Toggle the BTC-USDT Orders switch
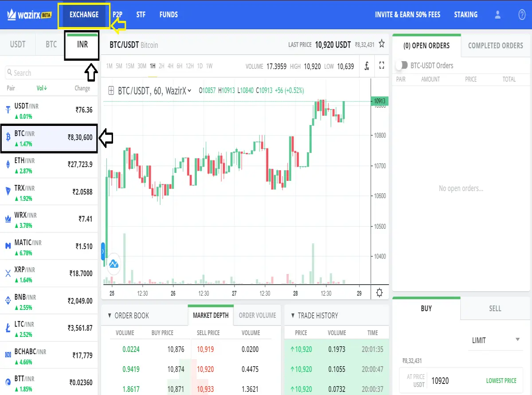This screenshot has width=532, height=395. point(402,65)
